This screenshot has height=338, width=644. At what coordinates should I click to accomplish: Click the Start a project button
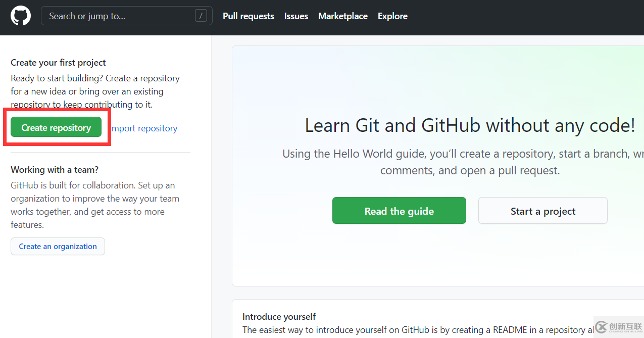[543, 211]
